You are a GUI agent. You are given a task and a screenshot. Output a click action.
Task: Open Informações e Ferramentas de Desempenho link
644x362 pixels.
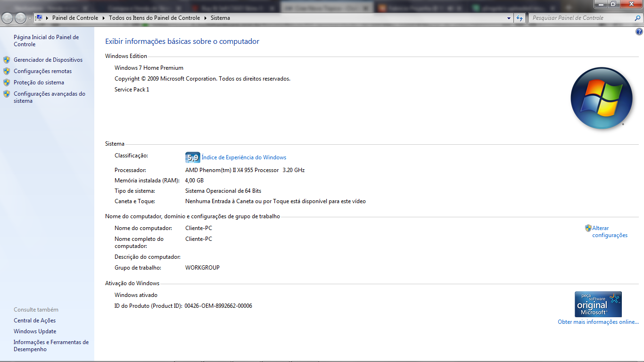point(51,346)
